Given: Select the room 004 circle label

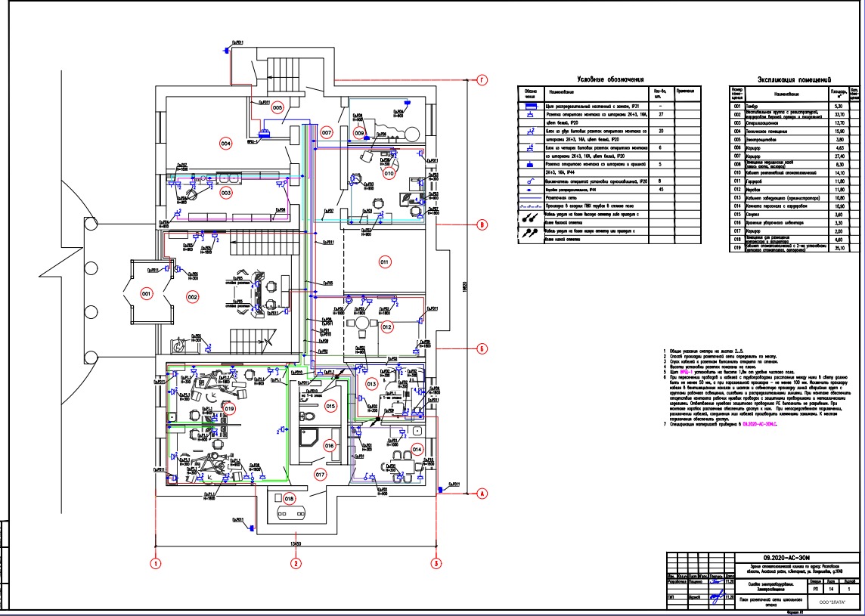Looking at the screenshot, I should pos(225,144).
